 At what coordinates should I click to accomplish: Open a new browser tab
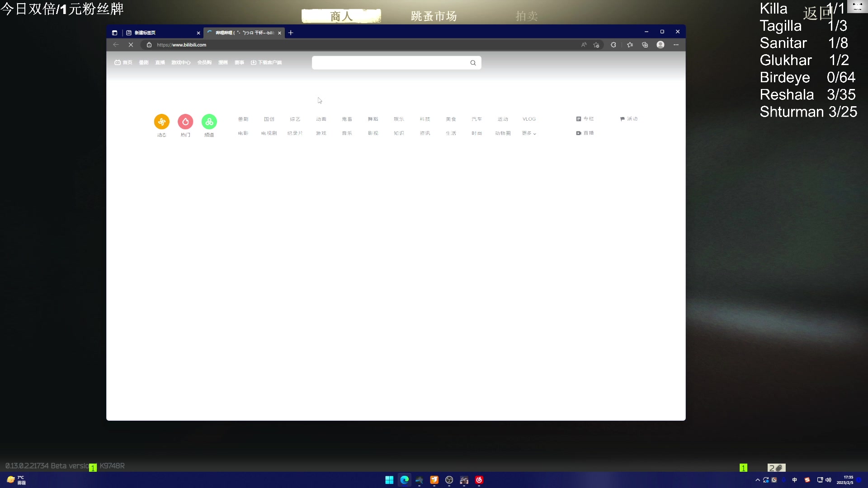click(291, 33)
